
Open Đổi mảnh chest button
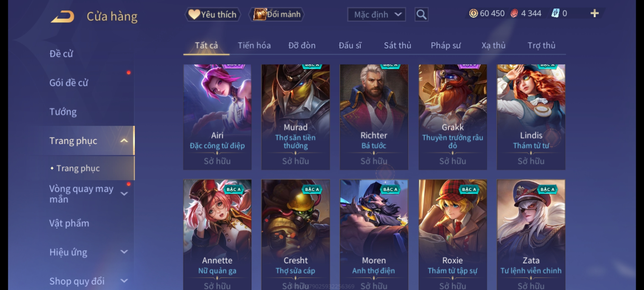point(277,15)
